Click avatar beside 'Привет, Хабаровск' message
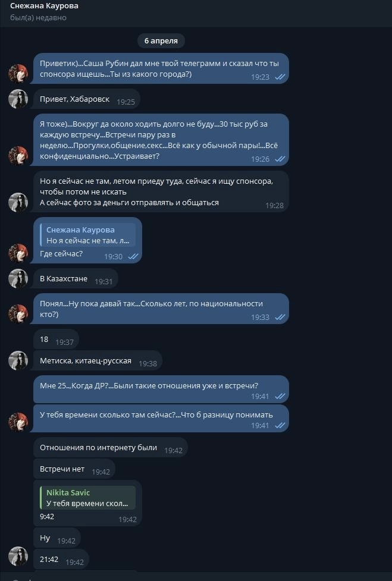 [18, 99]
